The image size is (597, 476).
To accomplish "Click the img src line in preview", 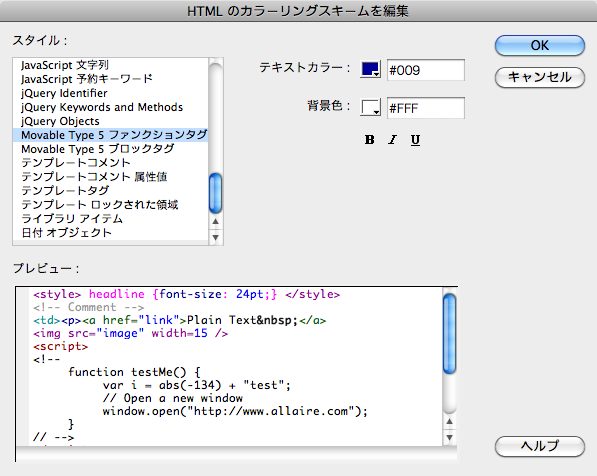I will point(131,334).
